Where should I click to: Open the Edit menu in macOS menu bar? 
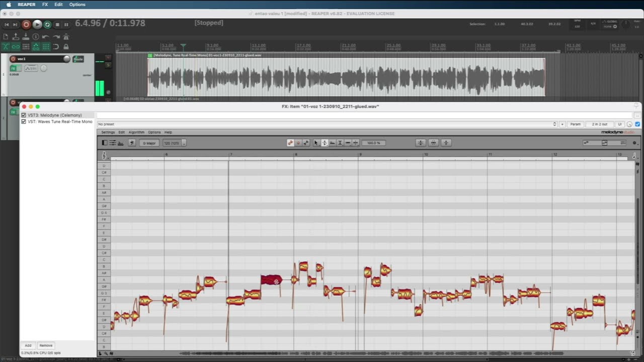[x=59, y=4]
